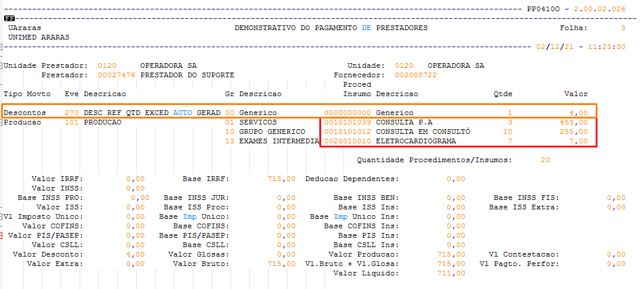Click the SERVICOS group description
The image size is (644, 289).
[x=258, y=122]
